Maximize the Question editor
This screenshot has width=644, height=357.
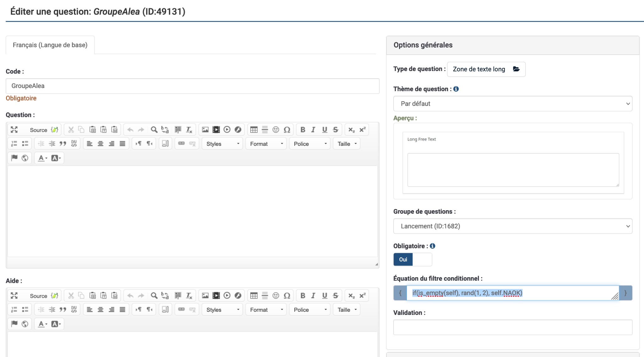(x=14, y=130)
